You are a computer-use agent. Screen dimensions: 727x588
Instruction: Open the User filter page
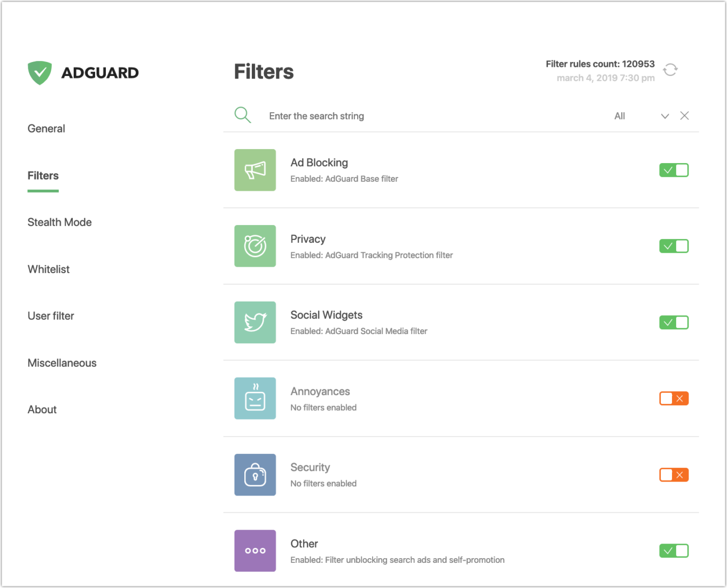pyautogui.click(x=51, y=316)
